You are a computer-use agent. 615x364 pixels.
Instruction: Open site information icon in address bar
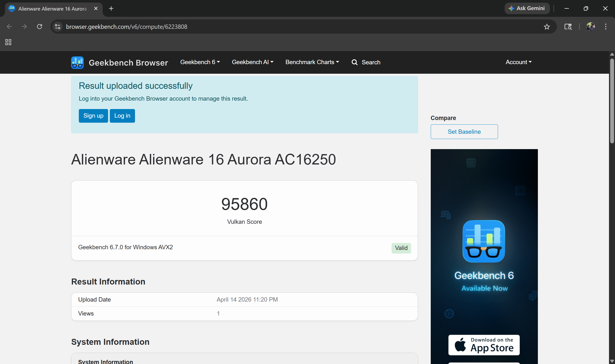(58, 26)
